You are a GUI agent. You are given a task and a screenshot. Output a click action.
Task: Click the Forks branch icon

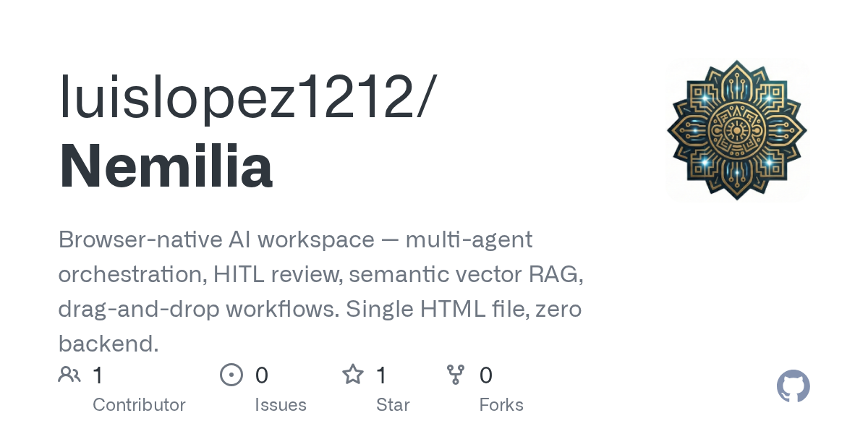coord(456,375)
